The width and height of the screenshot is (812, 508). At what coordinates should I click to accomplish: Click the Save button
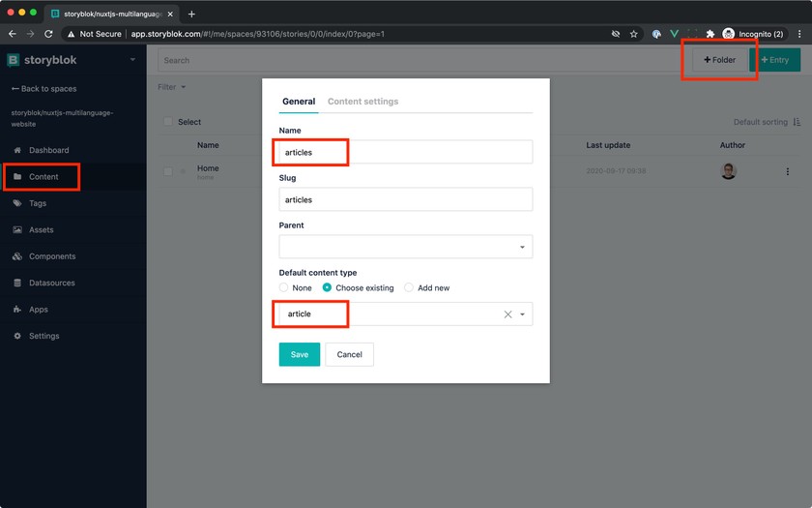[x=299, y=354]
